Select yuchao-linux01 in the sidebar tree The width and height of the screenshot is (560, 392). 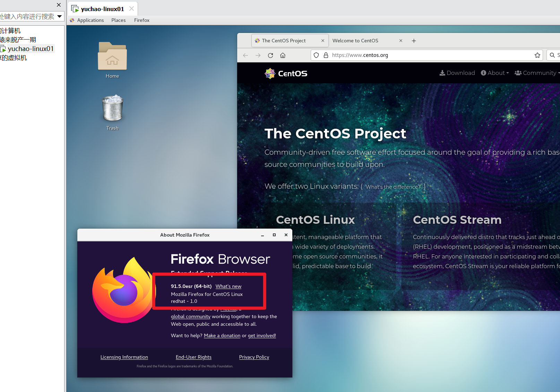31,49
